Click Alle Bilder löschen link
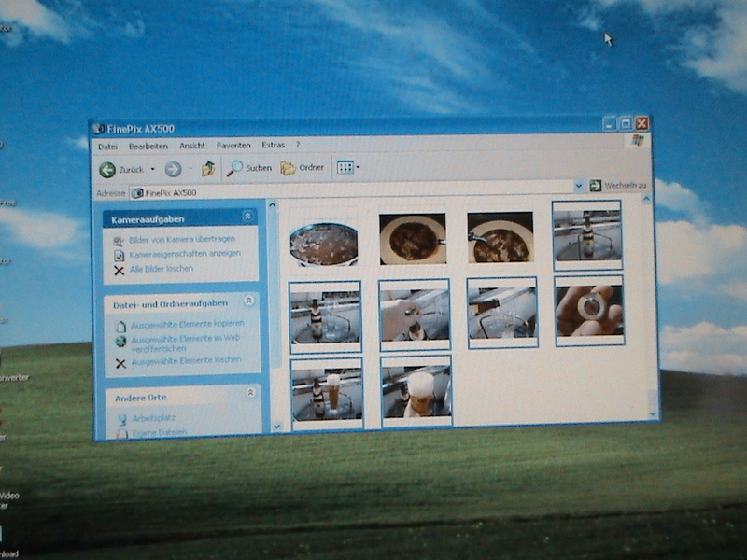747x560 pixels. tap(162, 269)
